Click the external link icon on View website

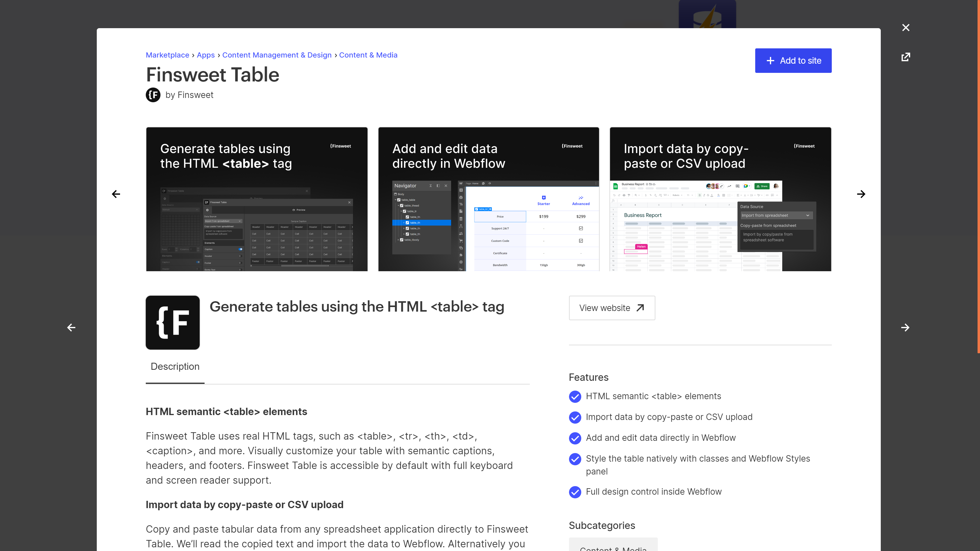pos(640,307)
